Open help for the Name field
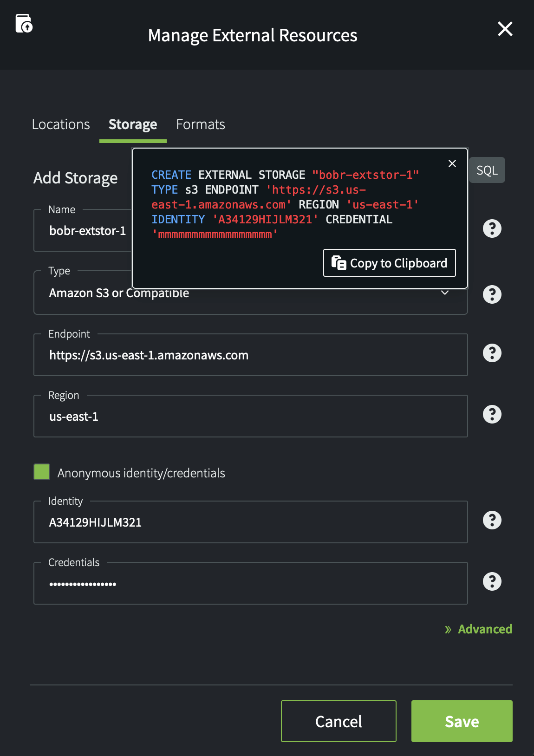534x756 pixels. coord(492,228)
